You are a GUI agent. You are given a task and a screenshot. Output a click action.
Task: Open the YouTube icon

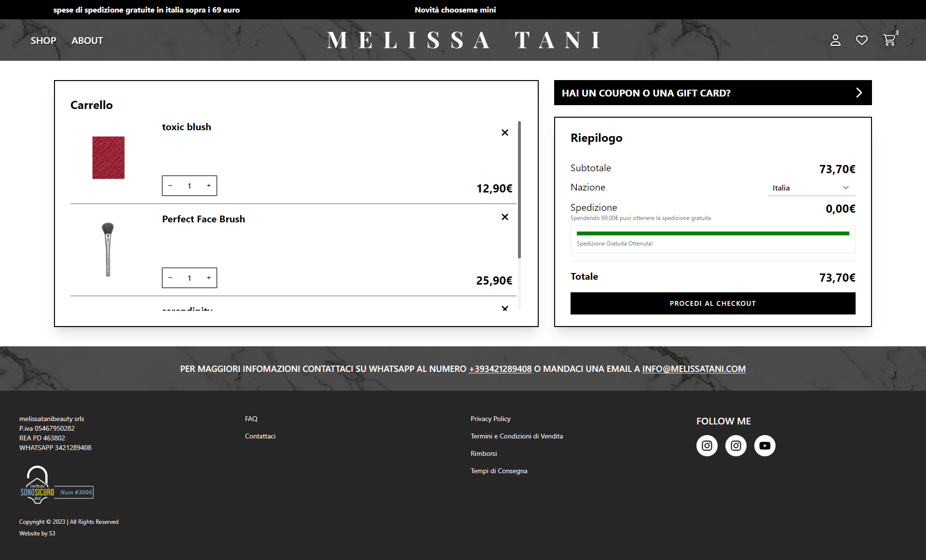[765, 446]
